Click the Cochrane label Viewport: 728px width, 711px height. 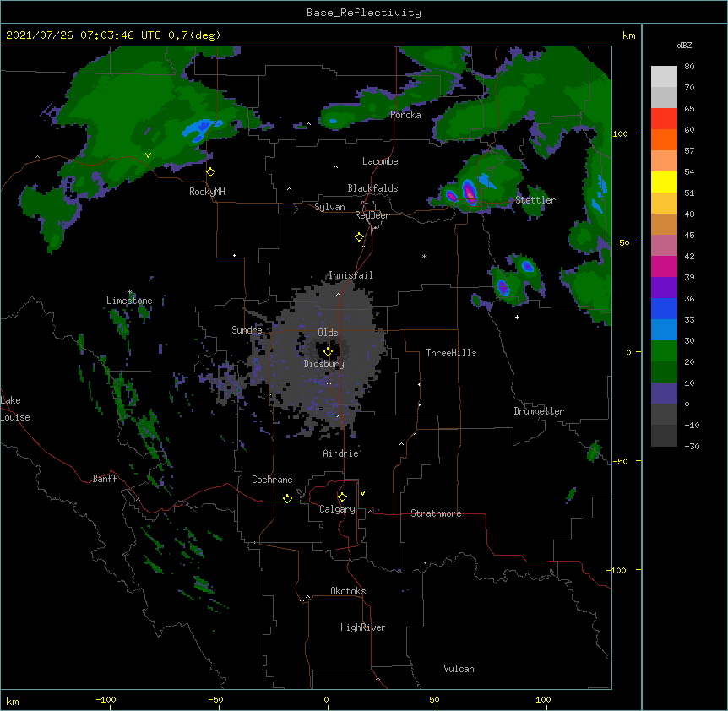point(272,480)
